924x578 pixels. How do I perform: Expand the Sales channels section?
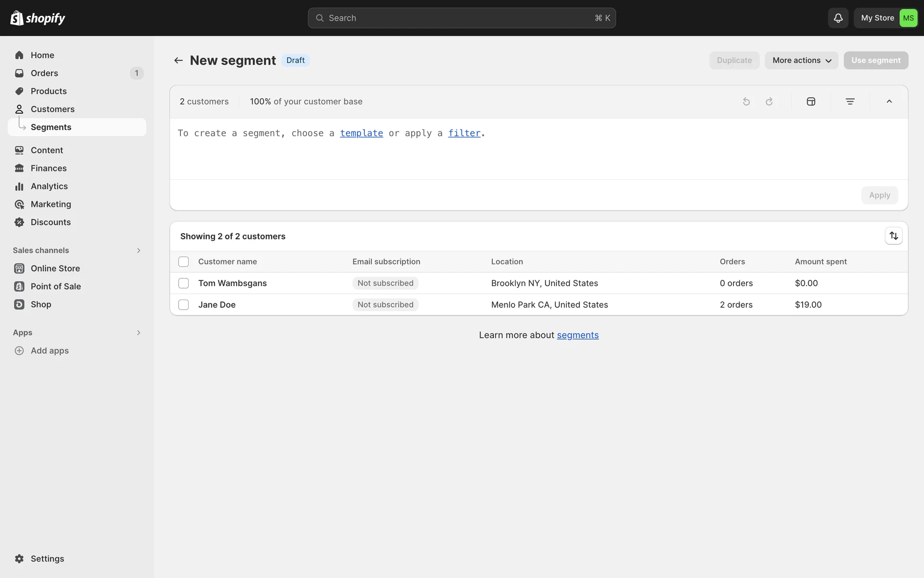coord(139,250)
